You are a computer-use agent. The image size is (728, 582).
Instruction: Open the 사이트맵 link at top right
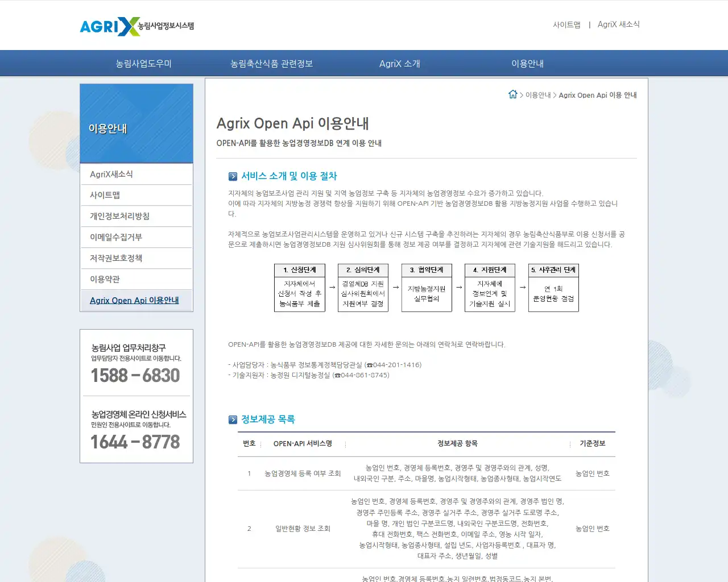click(567, 24)
